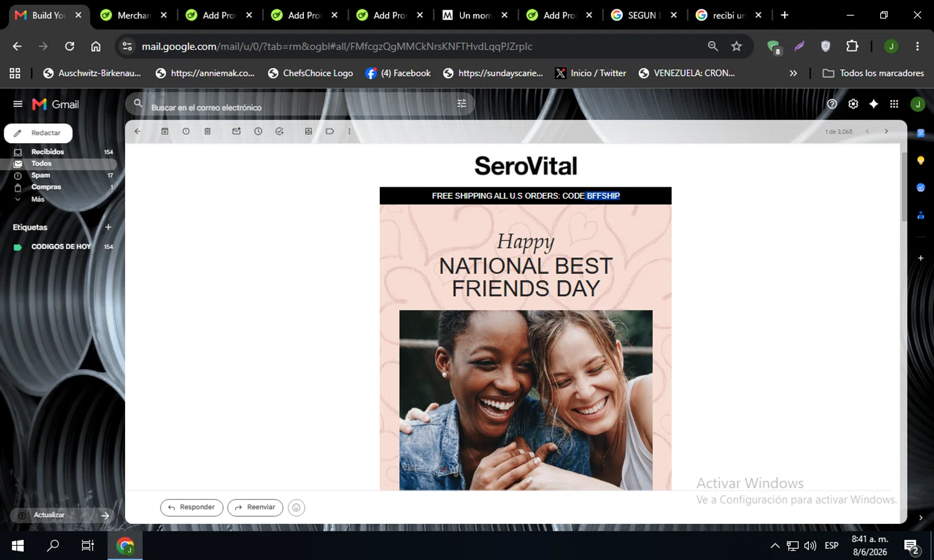Switch to the SEGUN browser tab
This screenshot has width=934, height=560.
pos(645,15)
